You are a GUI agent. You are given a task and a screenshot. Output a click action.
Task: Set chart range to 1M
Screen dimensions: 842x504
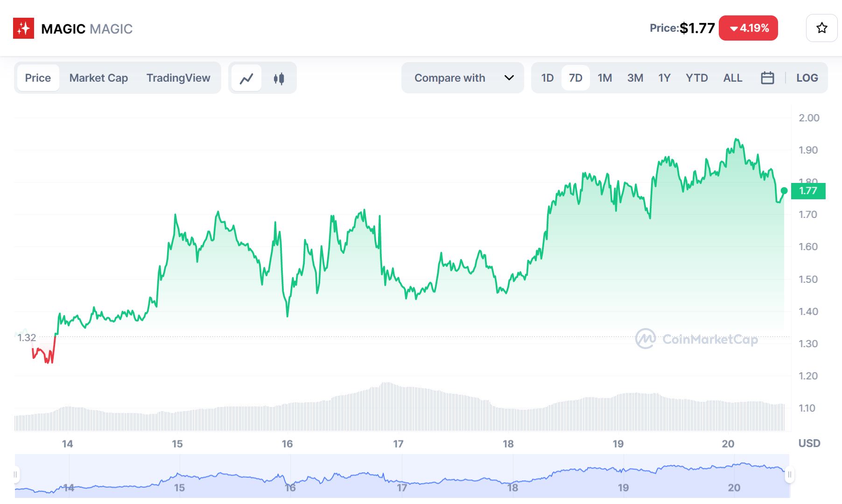click(605, 78)
